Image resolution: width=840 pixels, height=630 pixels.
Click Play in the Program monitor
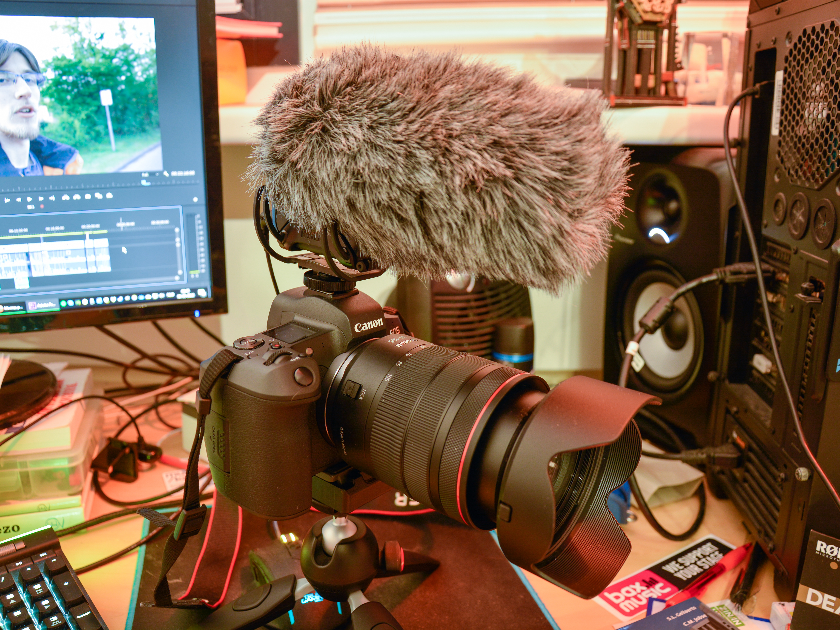pyautogui.click(x=30, y=199)
